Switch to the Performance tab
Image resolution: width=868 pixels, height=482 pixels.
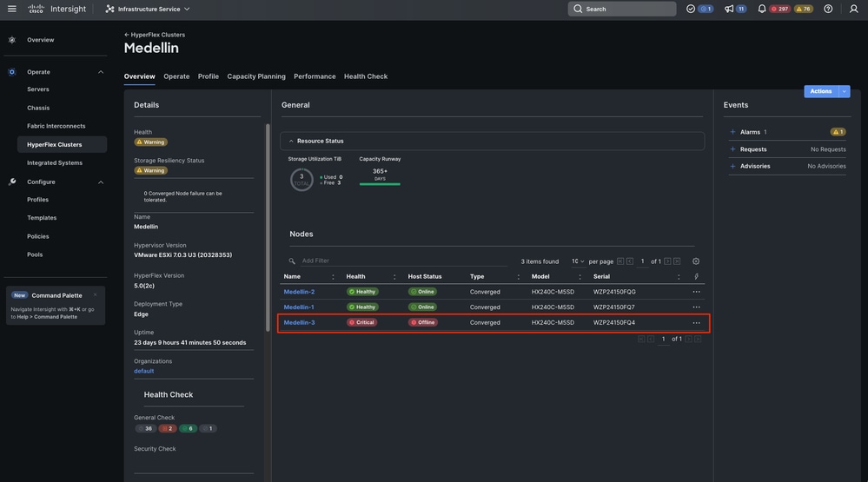click(x=315, y=76)
